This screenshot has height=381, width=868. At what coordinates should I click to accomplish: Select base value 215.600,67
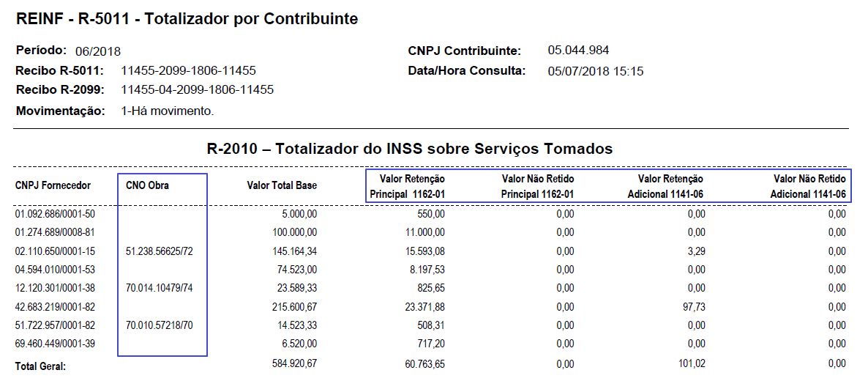click(292, 307)
